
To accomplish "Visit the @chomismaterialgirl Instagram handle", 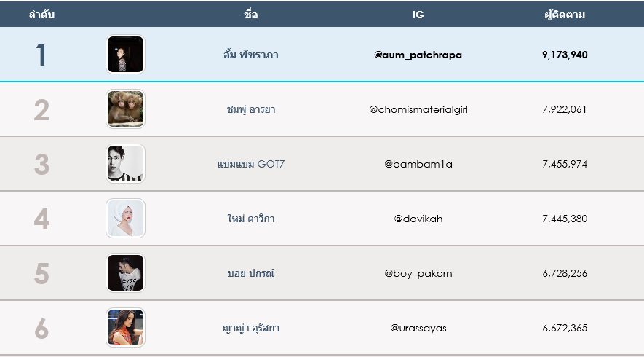I will (418, 110).
